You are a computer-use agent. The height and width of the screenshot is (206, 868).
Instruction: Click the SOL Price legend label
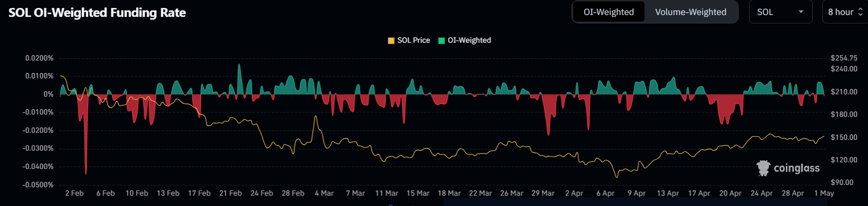(x=414, y=40)
